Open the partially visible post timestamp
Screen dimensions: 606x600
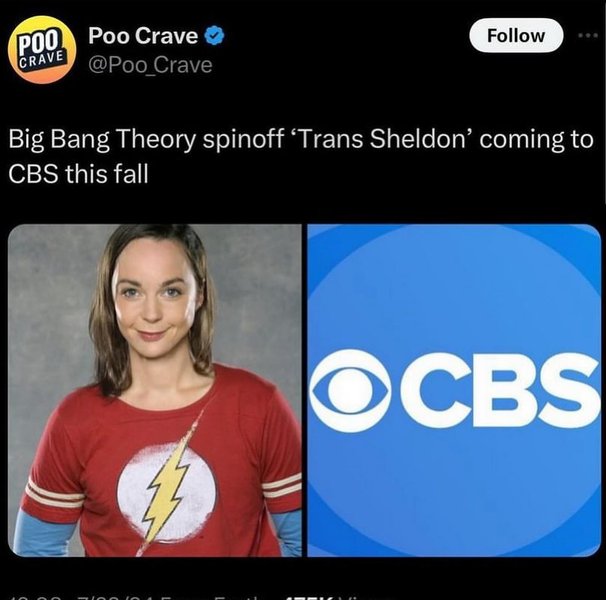[x=91, y=598]
